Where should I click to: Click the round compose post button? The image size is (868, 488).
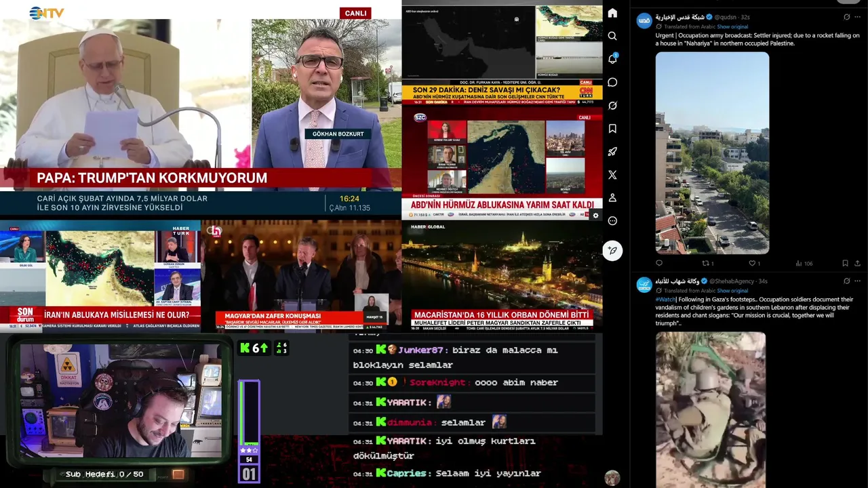tap(612, 251)
